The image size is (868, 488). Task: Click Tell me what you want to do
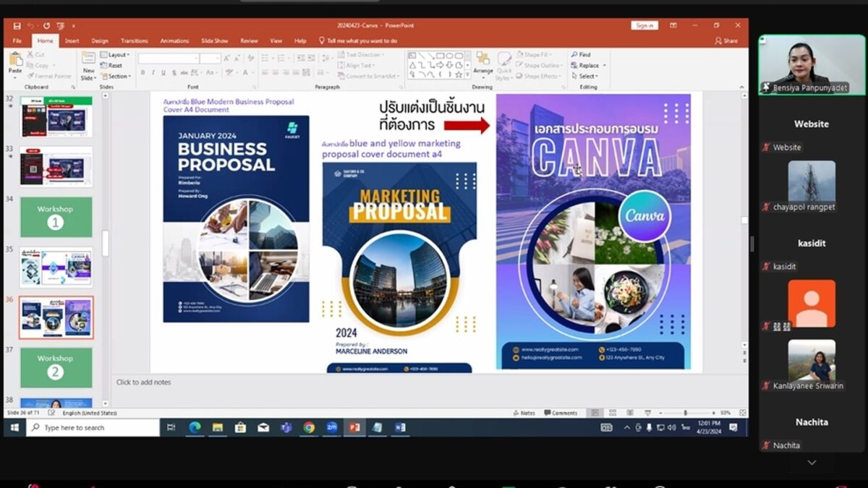(x=357, y=41)
